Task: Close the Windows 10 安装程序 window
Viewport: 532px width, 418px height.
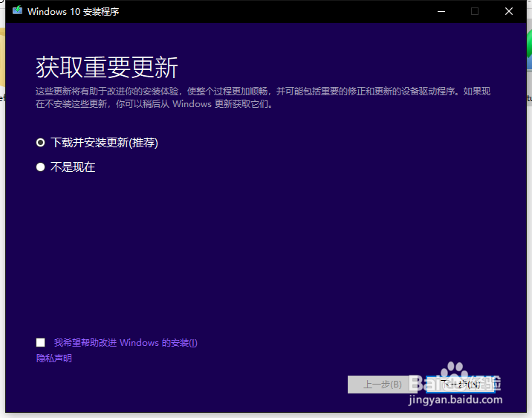Action: point(508,11)
